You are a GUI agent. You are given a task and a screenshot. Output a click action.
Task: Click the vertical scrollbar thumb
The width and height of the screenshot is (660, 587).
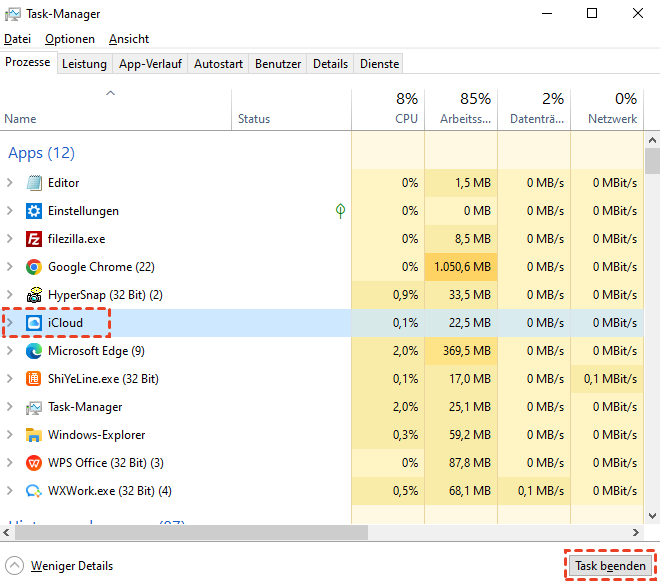[652, 161]
